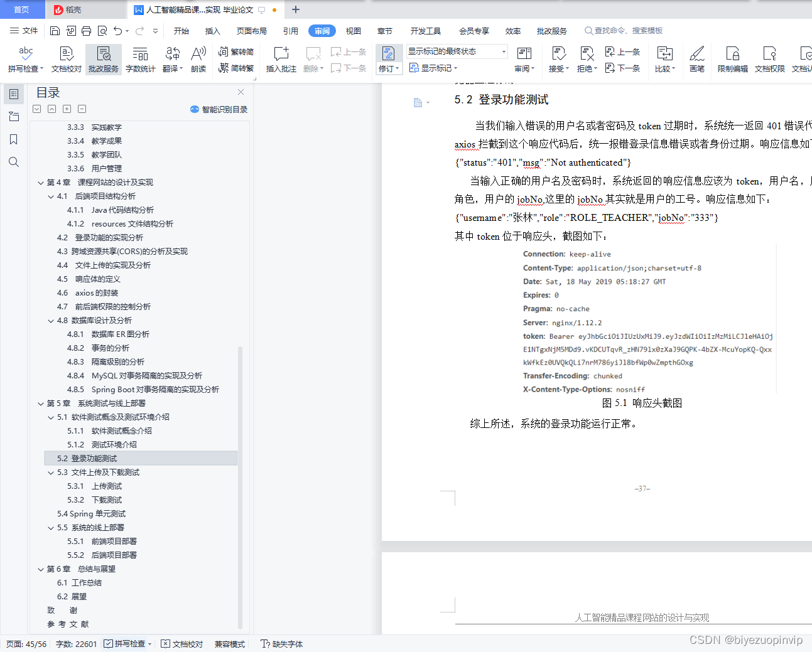Open 限制编辑 restrict editing

pyautogui.click(x=733, y=60)
